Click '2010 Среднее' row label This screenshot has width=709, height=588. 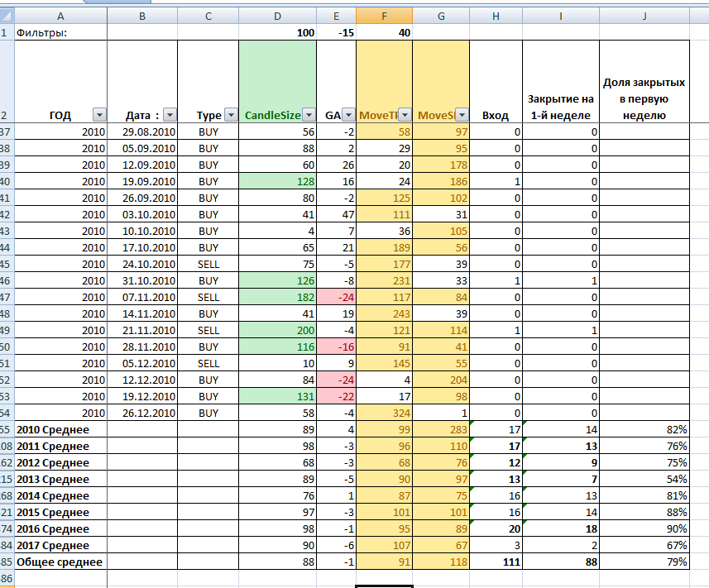pyautogui.click(x=60, y=430)
